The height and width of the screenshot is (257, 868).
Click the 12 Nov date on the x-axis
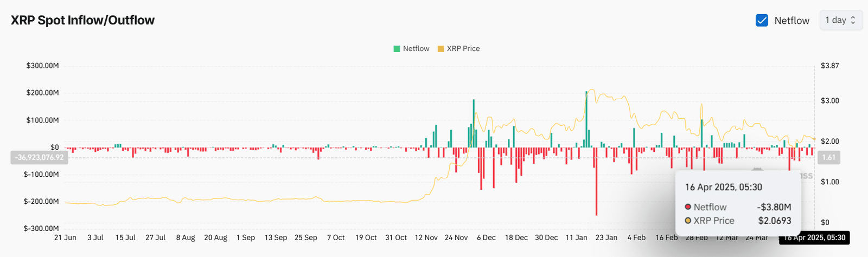pyautogui.click(x=426, y=237)
